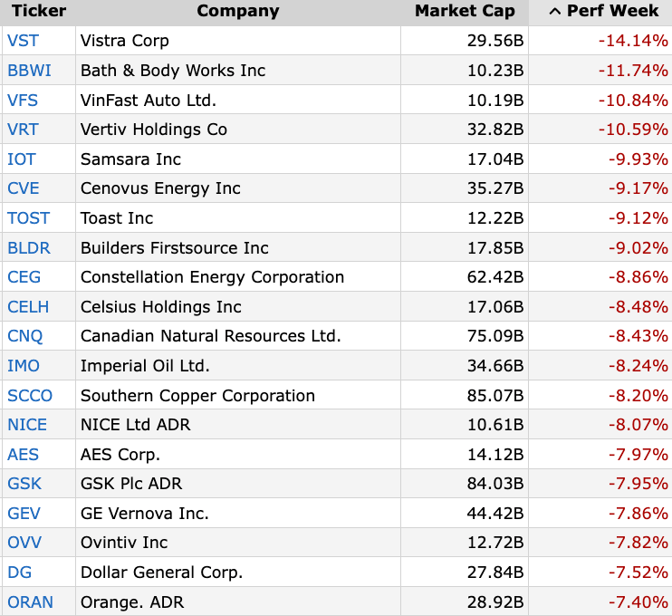
Task: Open the CELH ticker link
Action: (x=27, y=307)
